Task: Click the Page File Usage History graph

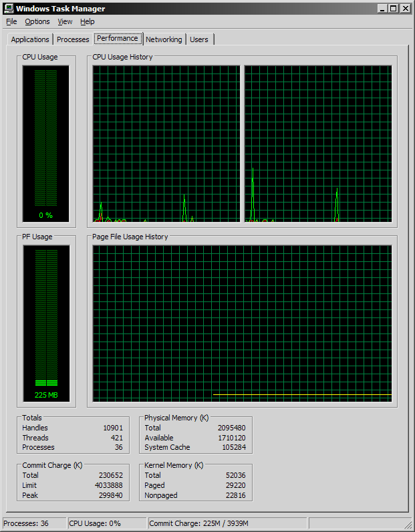Action: pyautogui.click(x=243, y=323)
